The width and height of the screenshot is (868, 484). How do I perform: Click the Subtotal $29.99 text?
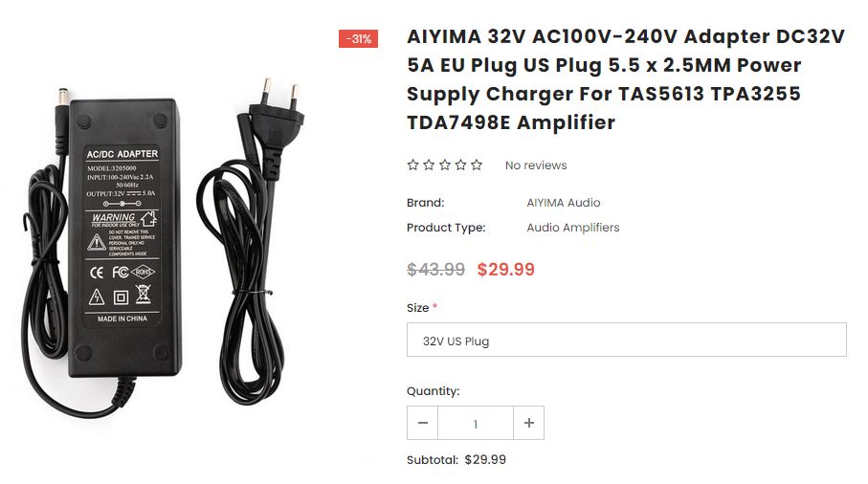click(456, 460)
